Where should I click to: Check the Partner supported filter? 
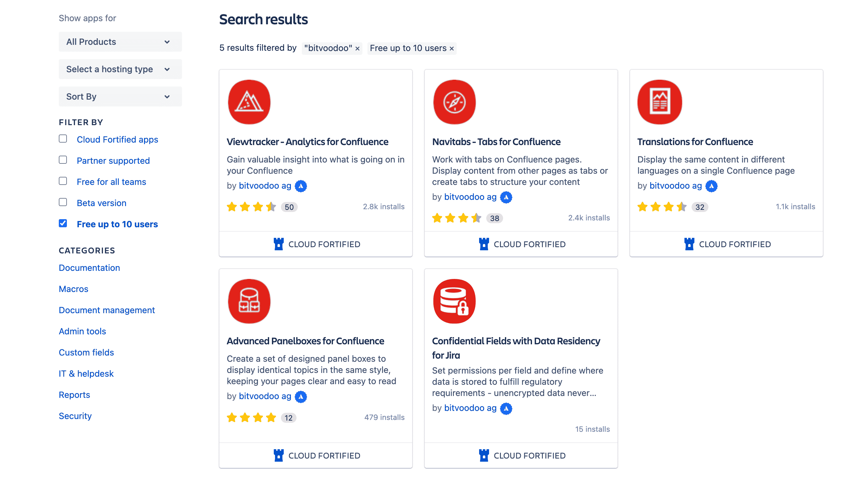tap(63, 160)
